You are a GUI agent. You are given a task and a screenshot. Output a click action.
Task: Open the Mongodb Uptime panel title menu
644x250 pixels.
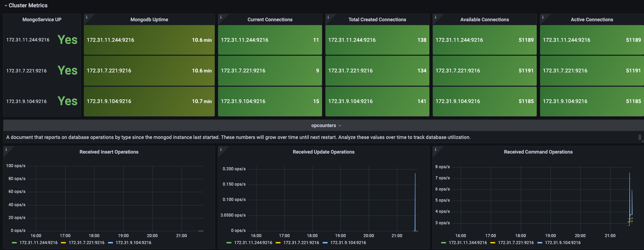point(149,19)
